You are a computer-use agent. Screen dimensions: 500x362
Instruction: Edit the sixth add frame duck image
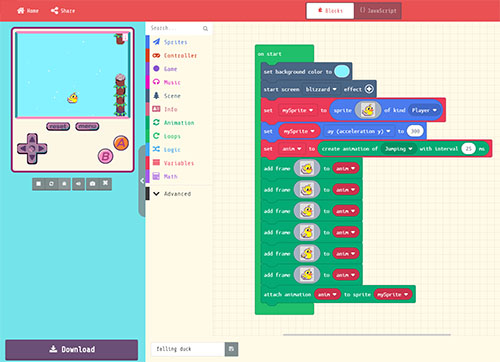307,275
